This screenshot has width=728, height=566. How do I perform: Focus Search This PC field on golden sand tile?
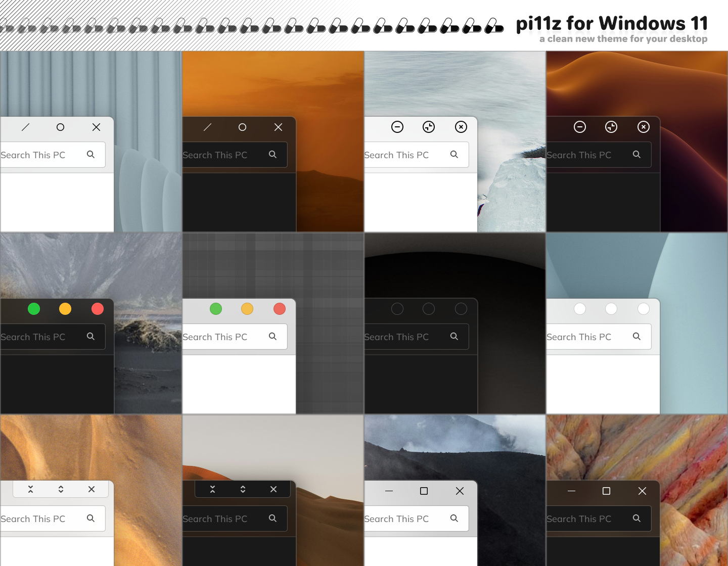point(53,518)
